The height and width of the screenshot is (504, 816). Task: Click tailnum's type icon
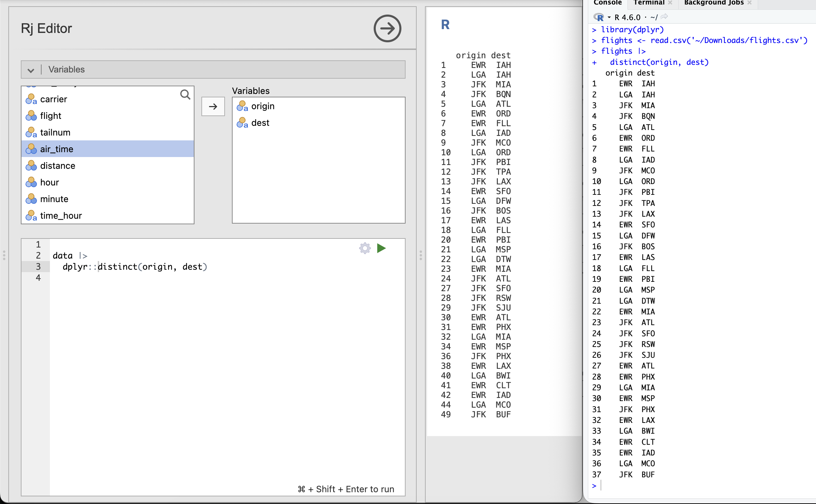(31, 132)
